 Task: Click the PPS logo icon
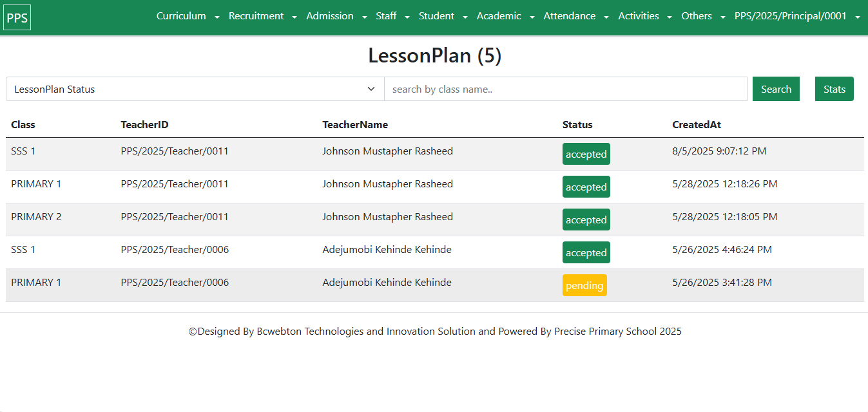(x=17, y=17)
